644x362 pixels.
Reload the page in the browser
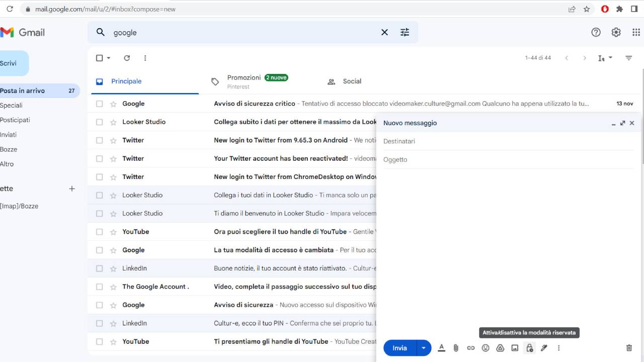(x=10, y=9)
